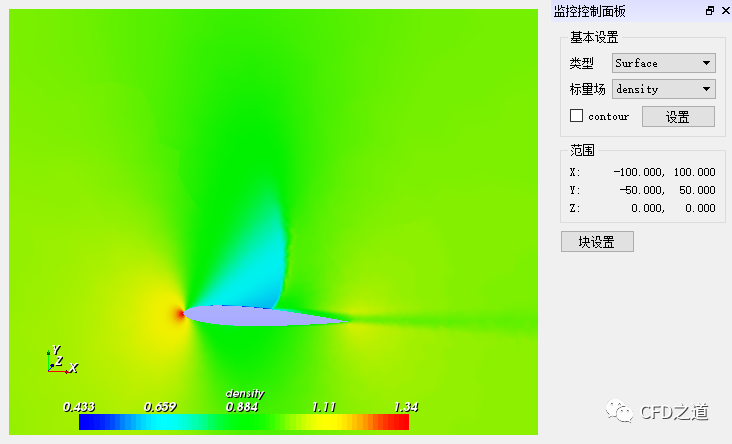Click the Y range maximum value 50.000
Screen dimensions: 732x444
click(697, 190)
